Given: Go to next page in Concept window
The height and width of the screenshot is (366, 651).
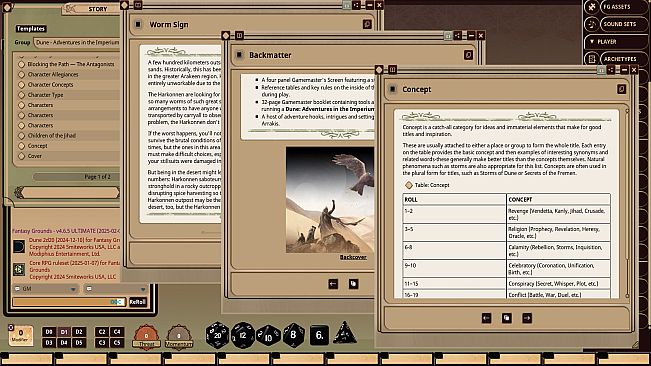Looking at the screenshot, I should (527, 318).
